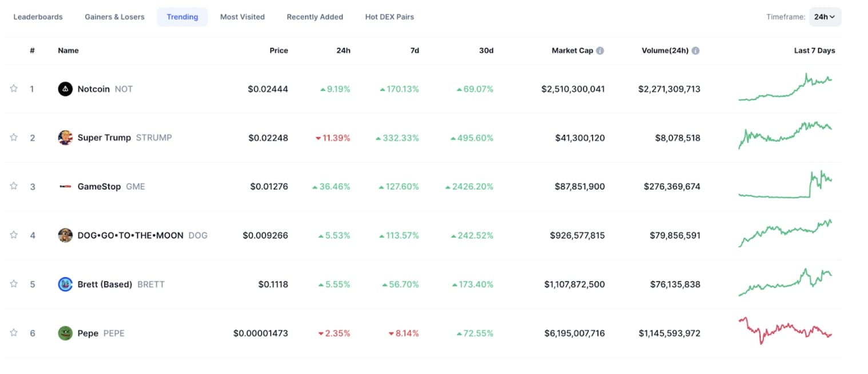Click the DOG•GO•TO•THE•MOON coin logo

[65, 235]
